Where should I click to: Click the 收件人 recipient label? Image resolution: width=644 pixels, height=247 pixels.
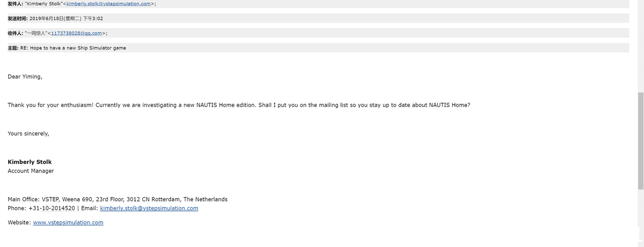(15, 33)
